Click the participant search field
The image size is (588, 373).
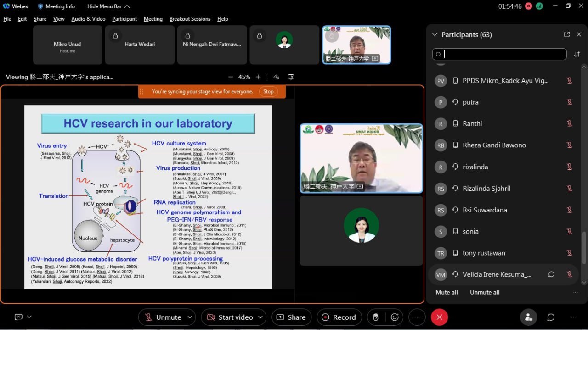(499, 54)
